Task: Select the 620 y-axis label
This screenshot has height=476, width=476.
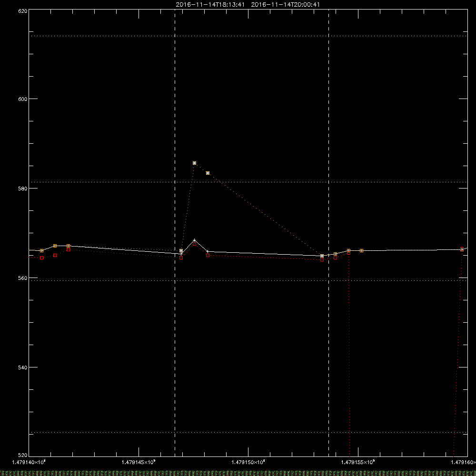Action: click(x=23, y=11)
